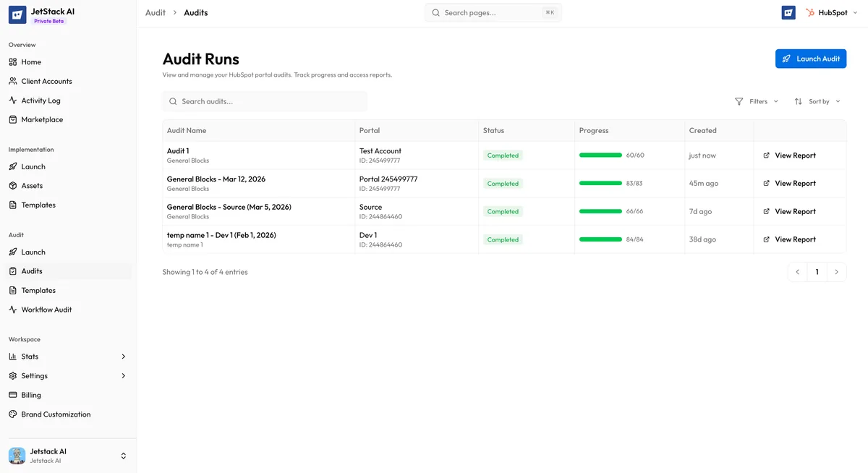Open the HubSpot account switcher chevron
The width and height of the screenshot is (868, 473).
coord(854,12)
